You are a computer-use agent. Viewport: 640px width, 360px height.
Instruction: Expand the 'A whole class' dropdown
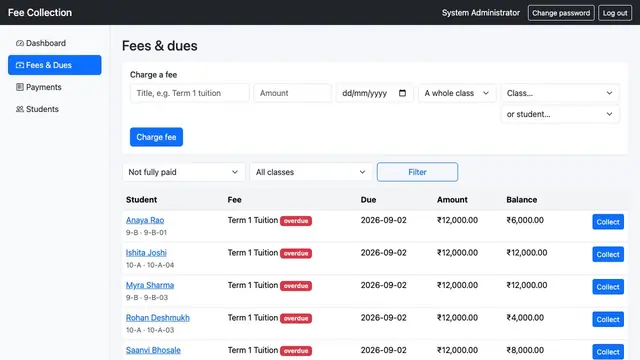point(457,93)
